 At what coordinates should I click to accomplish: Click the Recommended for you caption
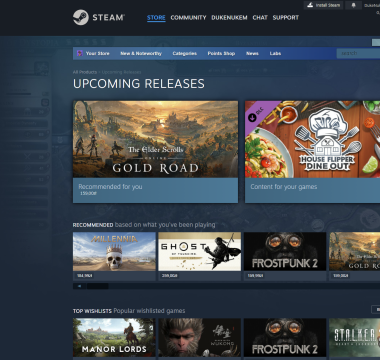[110, 187]
